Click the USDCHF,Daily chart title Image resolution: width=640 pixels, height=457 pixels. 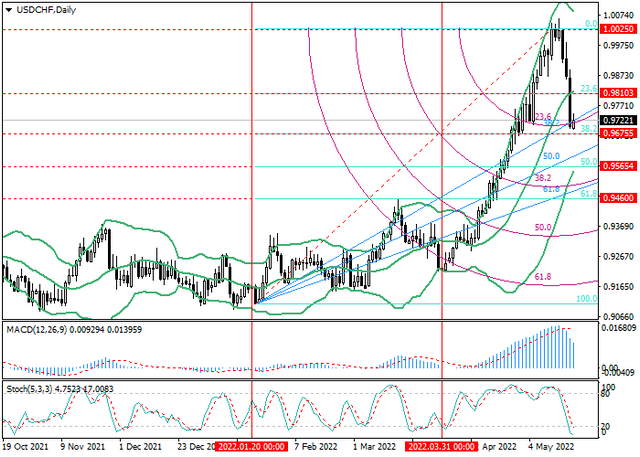pyautogui.click(x=46, y=10)
